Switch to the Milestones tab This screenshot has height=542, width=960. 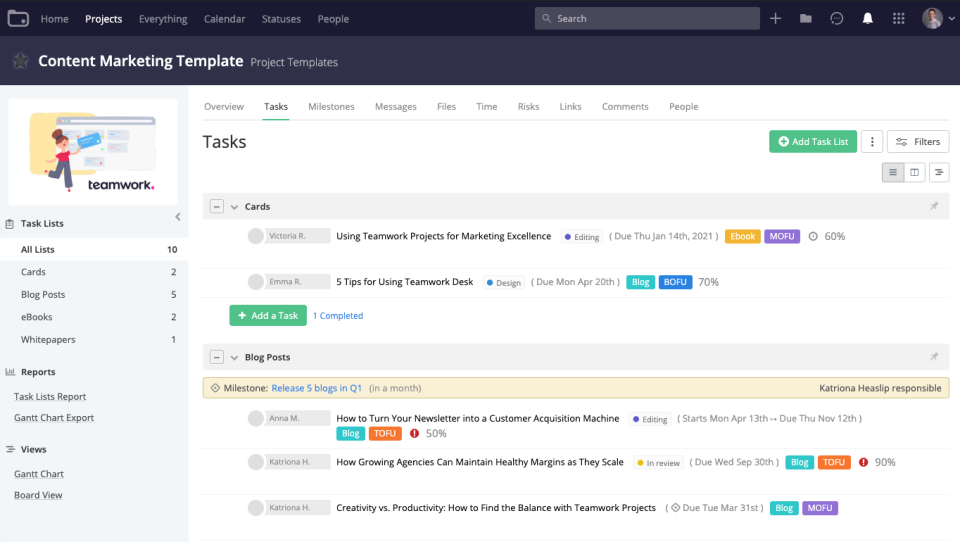(331, 107)
